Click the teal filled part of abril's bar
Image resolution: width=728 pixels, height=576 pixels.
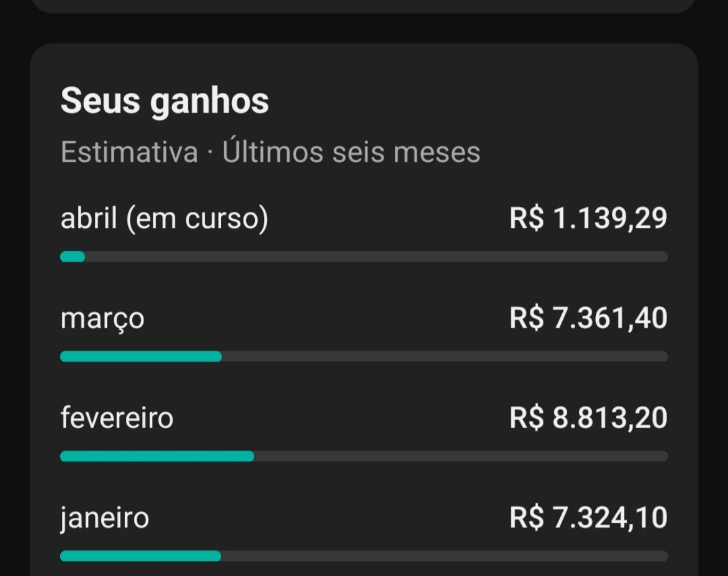[x=72, y=257]
